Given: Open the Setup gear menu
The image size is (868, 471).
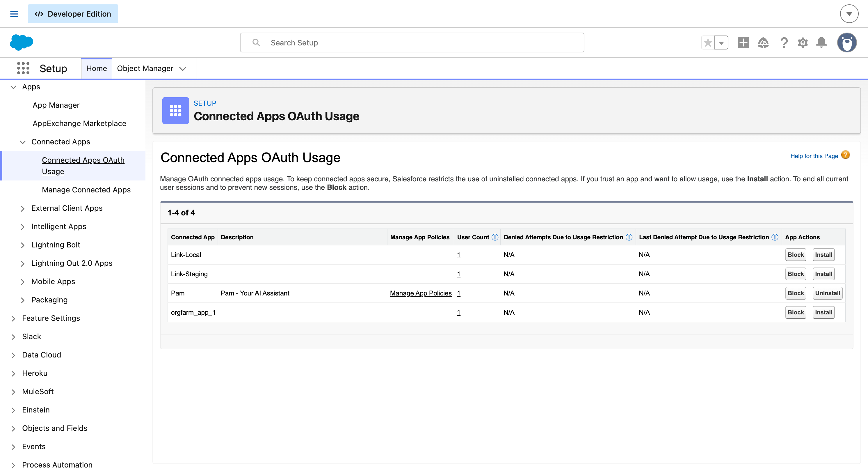Looking at the screenshot, I should coord(803,43).
